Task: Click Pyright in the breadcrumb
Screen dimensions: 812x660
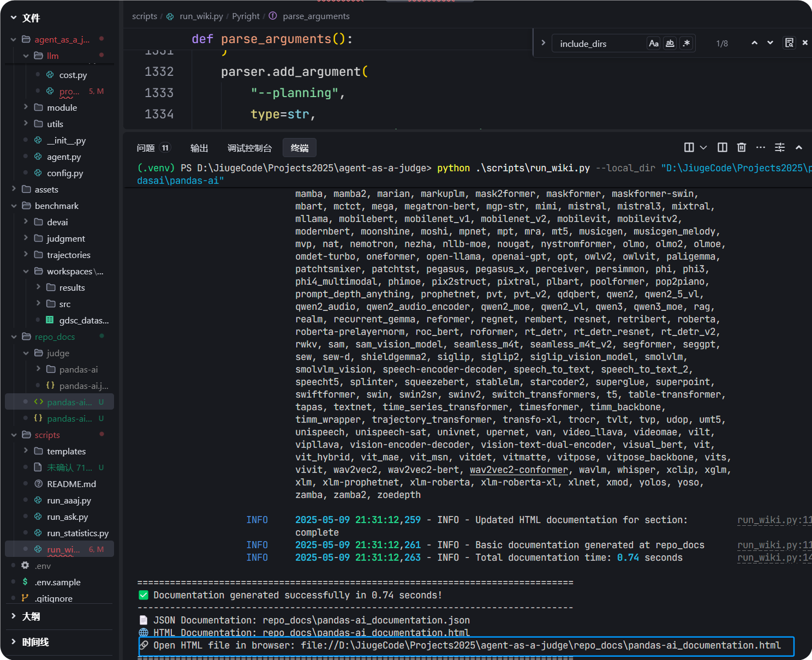Action: [x=246, y=16]
